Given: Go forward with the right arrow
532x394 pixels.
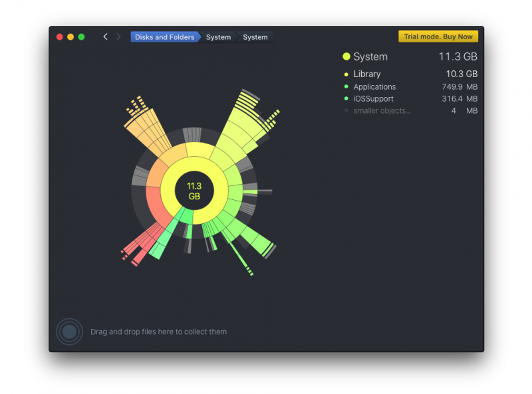Looking at the screenshot, I should (118, 37).
